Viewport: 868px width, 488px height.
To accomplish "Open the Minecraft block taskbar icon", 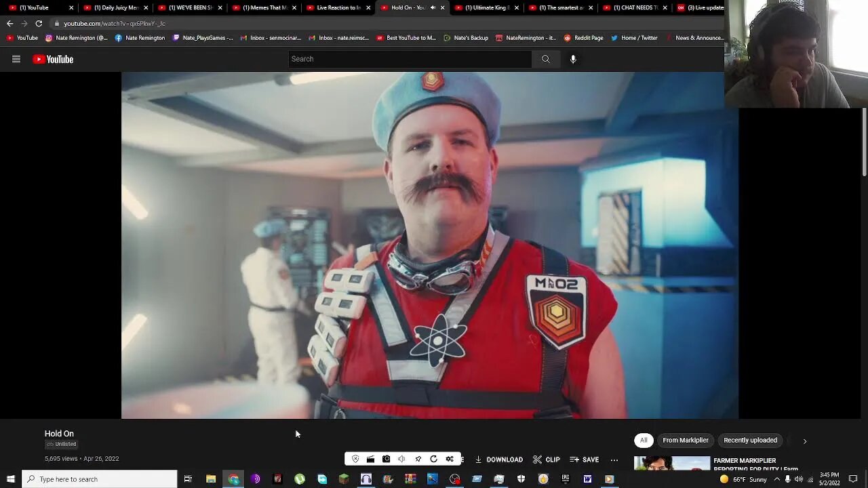I will click(344, 479).
